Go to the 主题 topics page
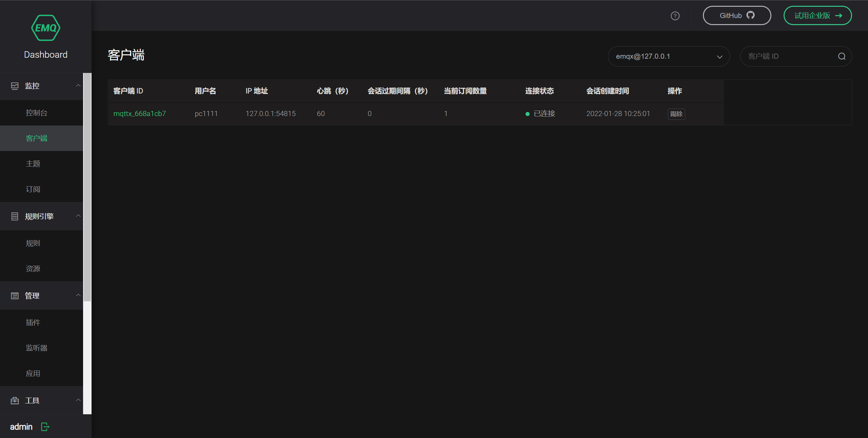This screenshot has width=868, height=438. click(33, 164)
